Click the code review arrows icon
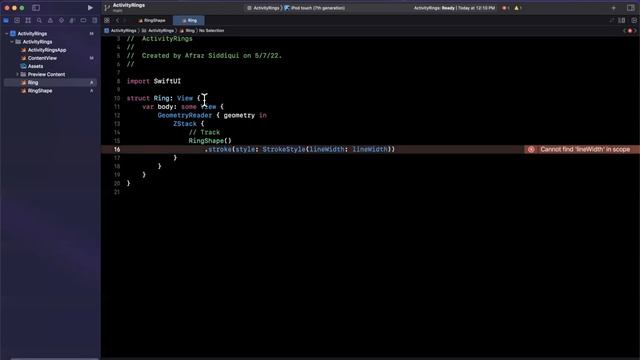This screenshot has height=360, width=640. [x=611, y=20]
